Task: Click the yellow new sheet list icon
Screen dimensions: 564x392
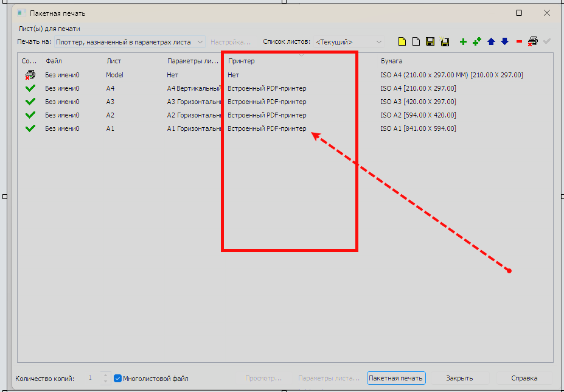Action: pos(402,42)
